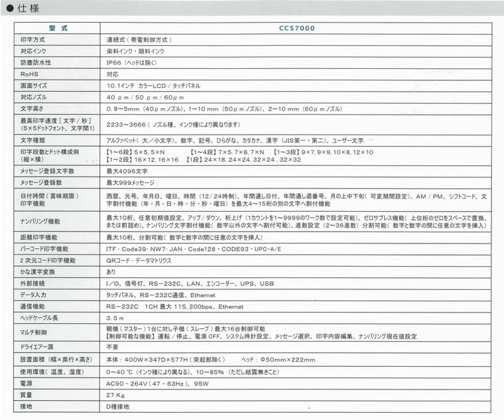Click the 印字段数とドット構成例 label

click(x=50, y=155)
